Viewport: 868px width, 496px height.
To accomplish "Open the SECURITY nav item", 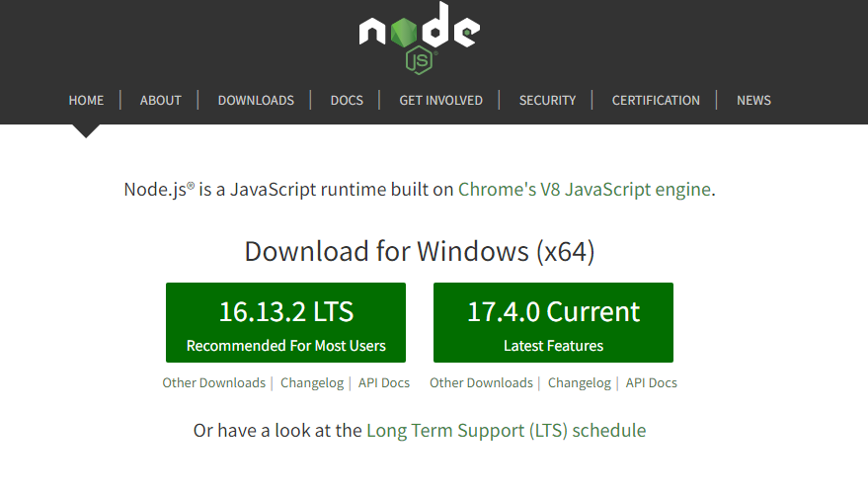I will 547,101.
